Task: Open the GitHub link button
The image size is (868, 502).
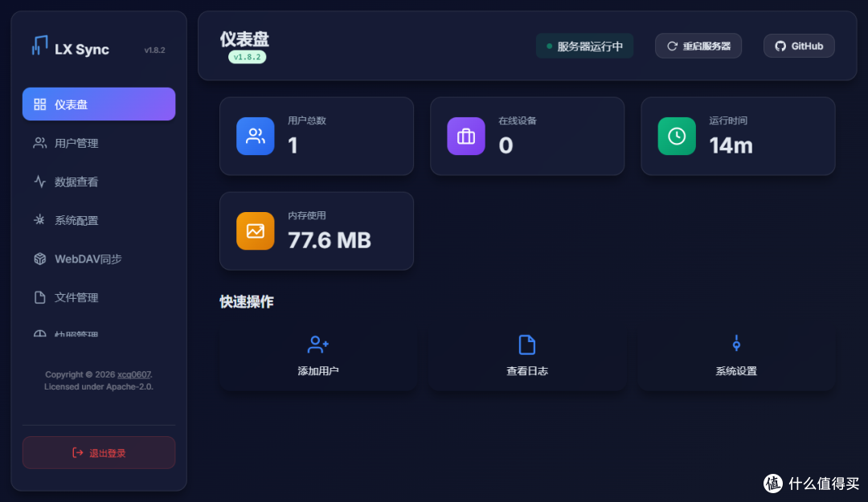Action: coord(799,46)
